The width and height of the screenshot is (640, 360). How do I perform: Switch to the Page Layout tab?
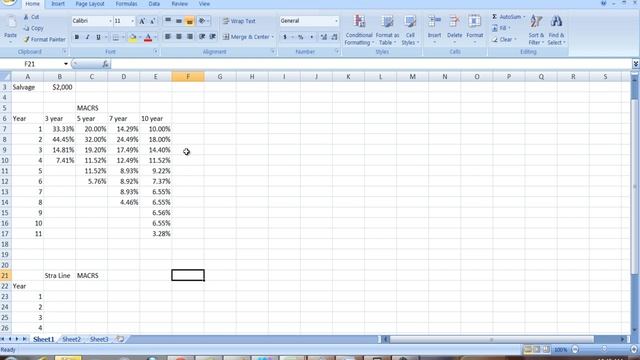[x=90, y=4]
